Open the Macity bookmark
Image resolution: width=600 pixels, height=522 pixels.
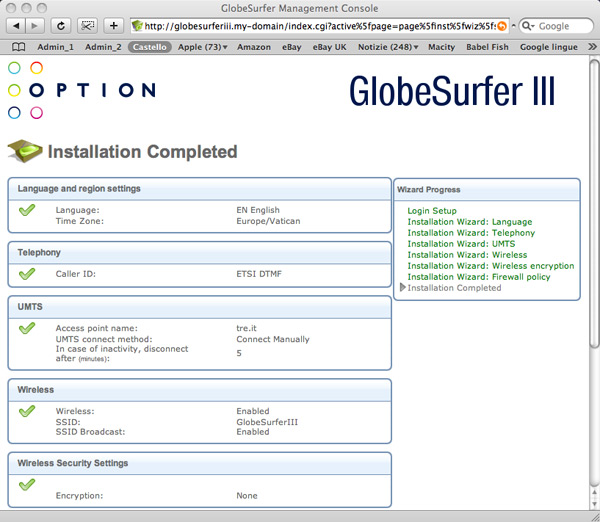[442, 47]
